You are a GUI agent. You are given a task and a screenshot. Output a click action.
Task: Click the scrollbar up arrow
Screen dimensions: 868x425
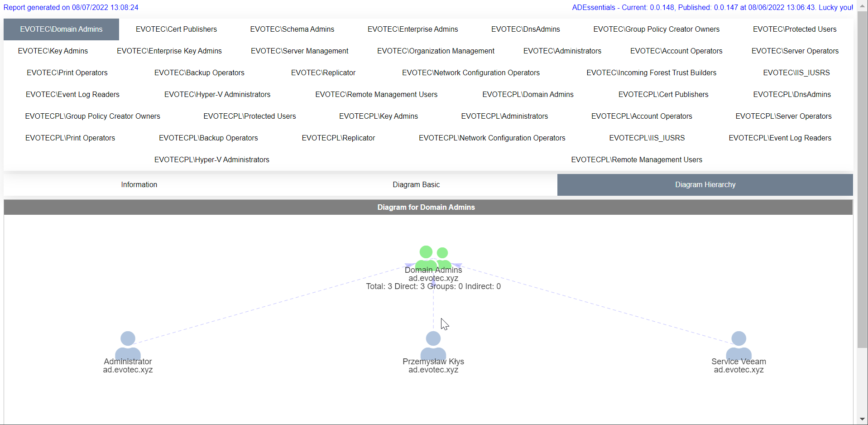tap(862, 6)
